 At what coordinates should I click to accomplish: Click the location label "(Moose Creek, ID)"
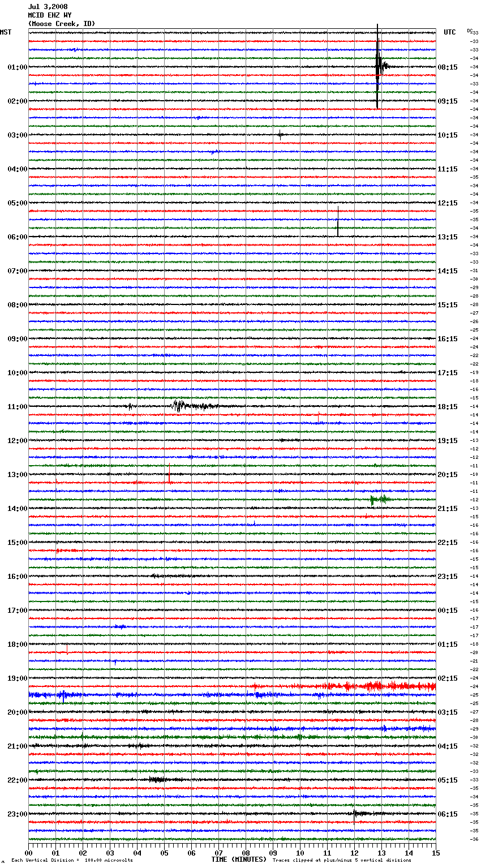pos(62,24)
